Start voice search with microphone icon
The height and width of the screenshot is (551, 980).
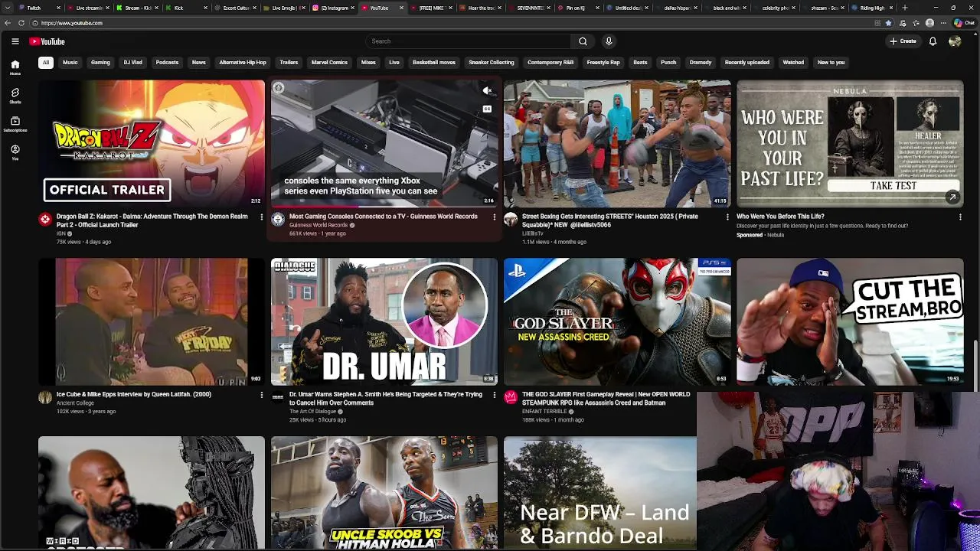coord(609,41)
